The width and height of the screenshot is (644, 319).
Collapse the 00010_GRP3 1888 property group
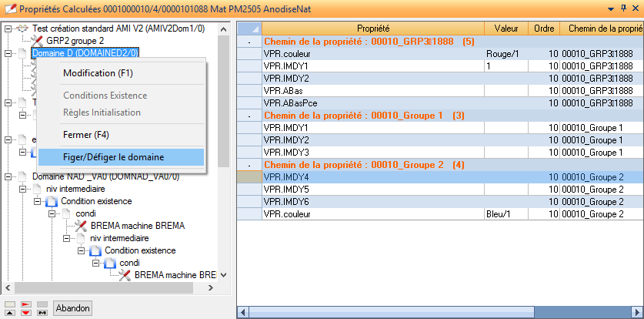coord(249,41)
